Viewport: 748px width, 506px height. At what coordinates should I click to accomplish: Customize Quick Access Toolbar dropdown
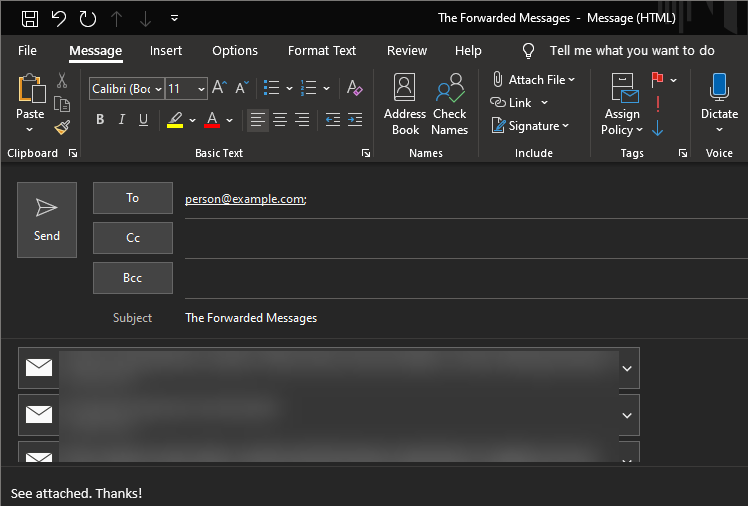[x=175, y=18]
